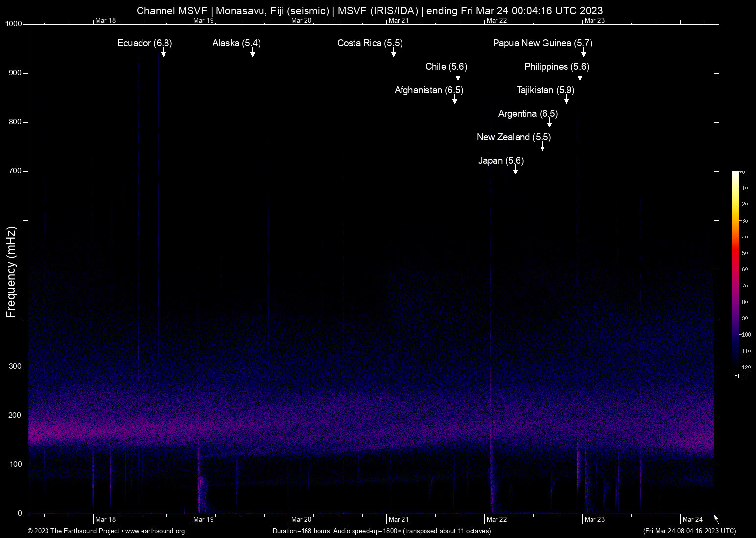756x538 pixels.
Task: Click the Channel MSVF chart title at top
Action: (370, 10)
